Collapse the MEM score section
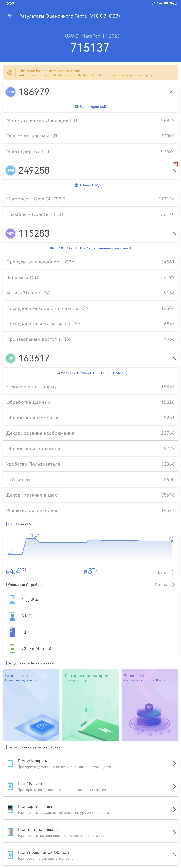Viewport: 181px width, 868px height. coord(173,234)
